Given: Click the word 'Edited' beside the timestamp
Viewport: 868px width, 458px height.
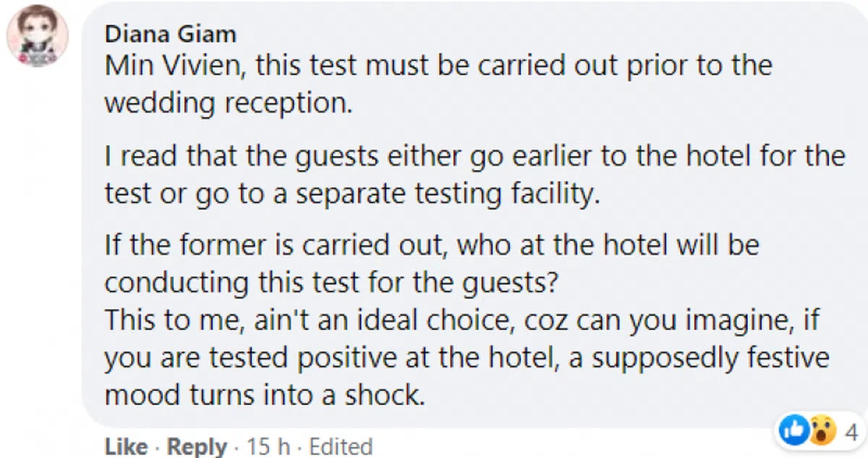Looking at the screenshot, I should point(341,446).
